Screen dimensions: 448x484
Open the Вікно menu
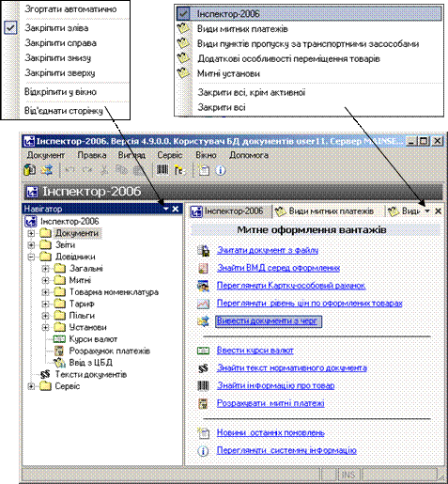206,155
